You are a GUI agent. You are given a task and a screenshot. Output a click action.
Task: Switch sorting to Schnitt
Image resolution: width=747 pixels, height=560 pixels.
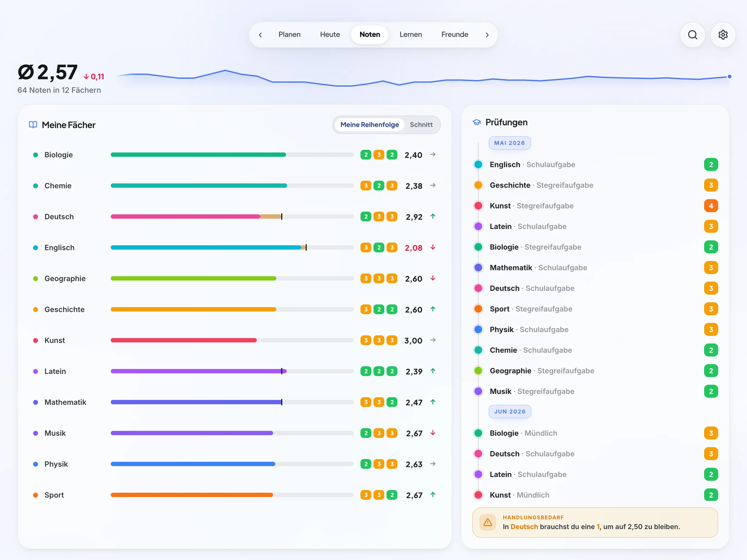pos(421,125)
